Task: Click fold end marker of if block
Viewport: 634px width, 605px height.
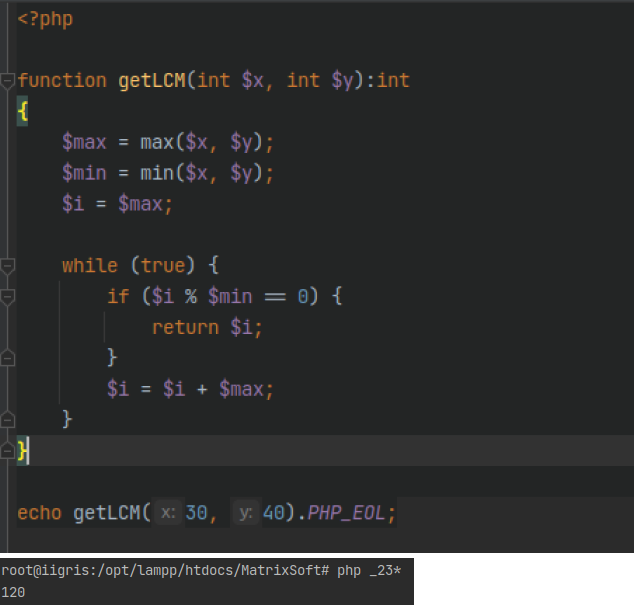Action: click(x=7, y=358)
